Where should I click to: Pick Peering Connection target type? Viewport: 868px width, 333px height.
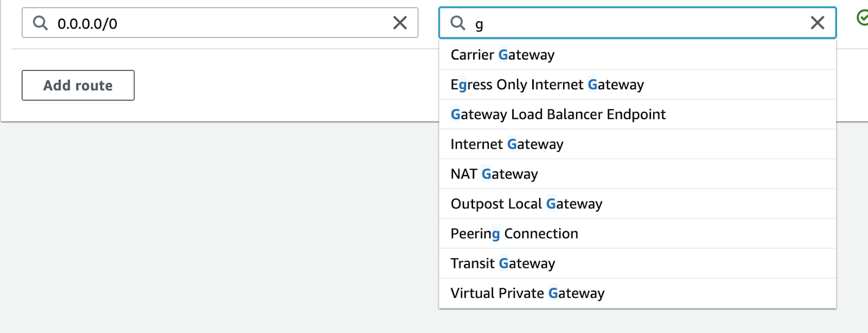pos(514,234)
